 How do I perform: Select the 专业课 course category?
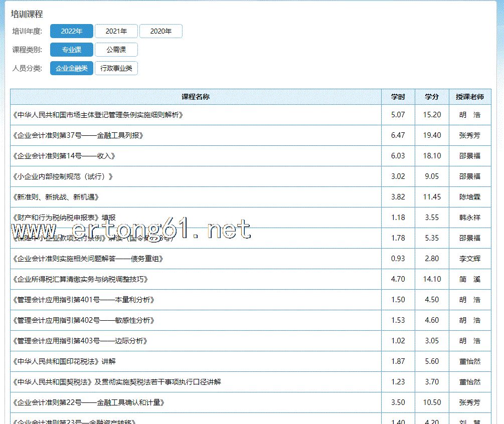click(x=72, y=50)
